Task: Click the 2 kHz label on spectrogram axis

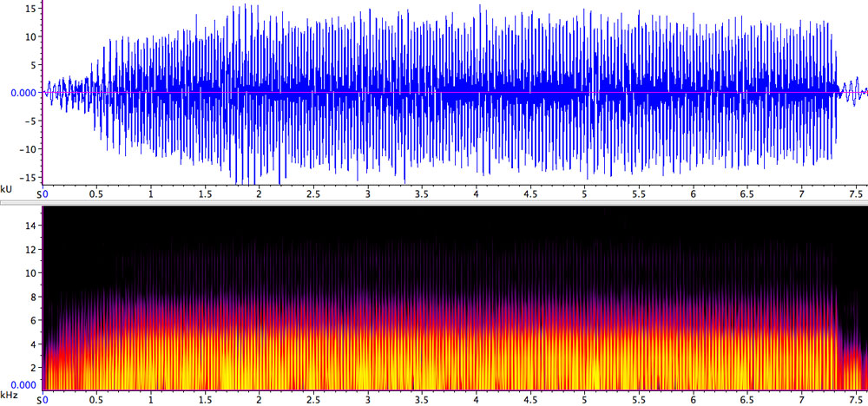Action: tap(33, 368)
